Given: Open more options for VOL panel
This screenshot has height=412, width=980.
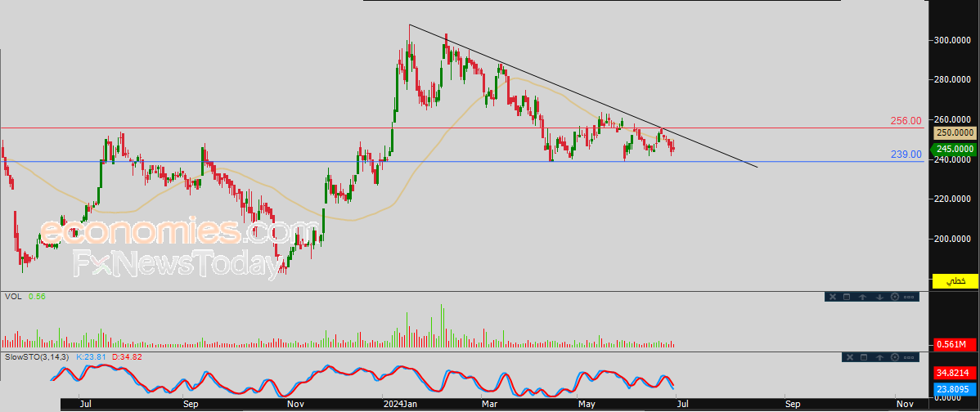Looking at the screenshot, I should pyautogui.click(x=909, y=297).
